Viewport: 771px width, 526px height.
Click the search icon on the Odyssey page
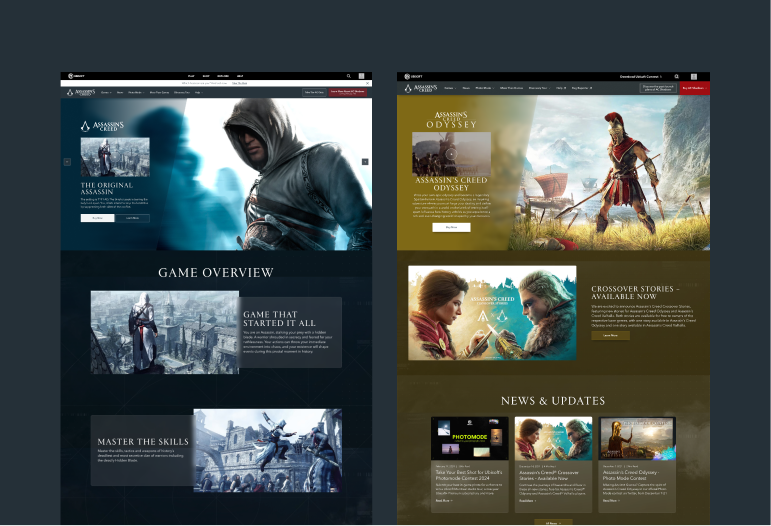click(677, 76)
